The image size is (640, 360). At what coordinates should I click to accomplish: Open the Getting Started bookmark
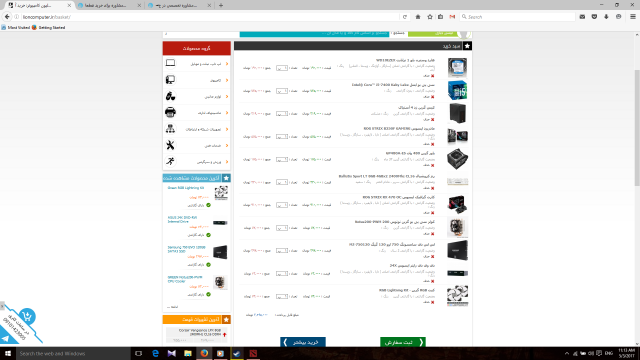tap(49, 27)
